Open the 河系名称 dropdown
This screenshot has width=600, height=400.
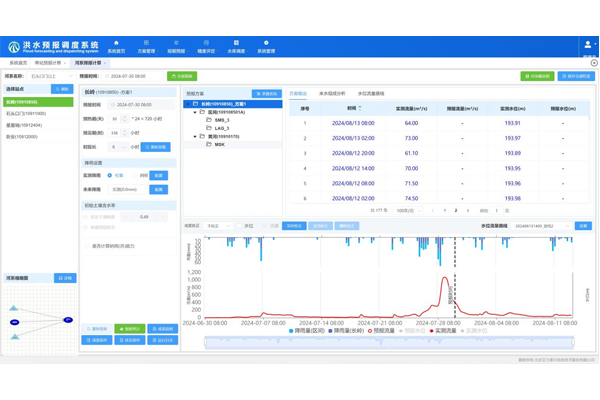click(x=50, y=76)
